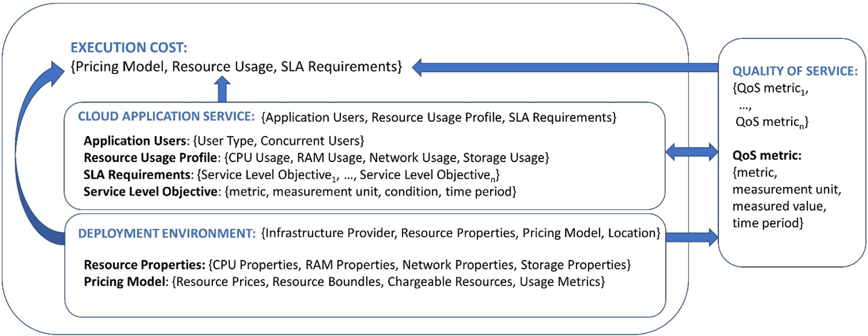The image size is (868, 336).
Task: Select the QUALITY OF SERVICE heading
Action: tap(795, 71)
